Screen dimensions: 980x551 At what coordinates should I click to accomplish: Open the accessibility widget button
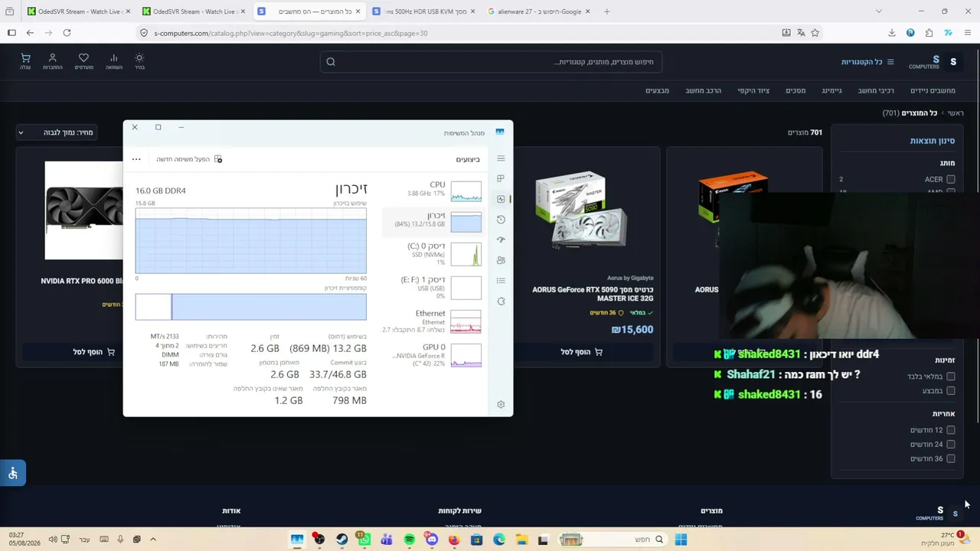click(13, 473)
